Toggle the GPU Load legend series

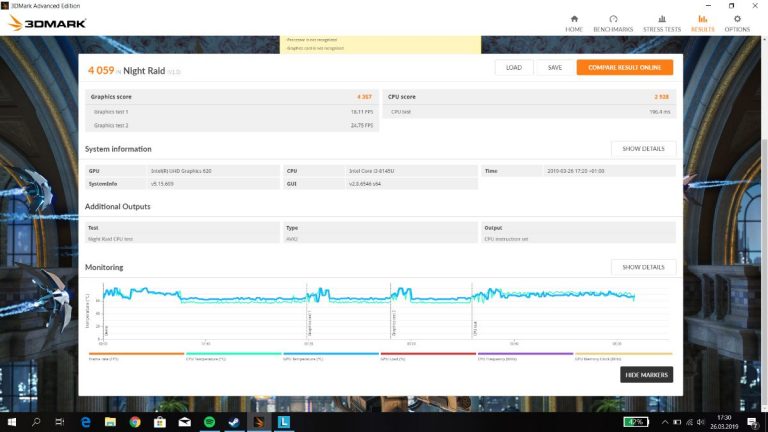[428, 355]
